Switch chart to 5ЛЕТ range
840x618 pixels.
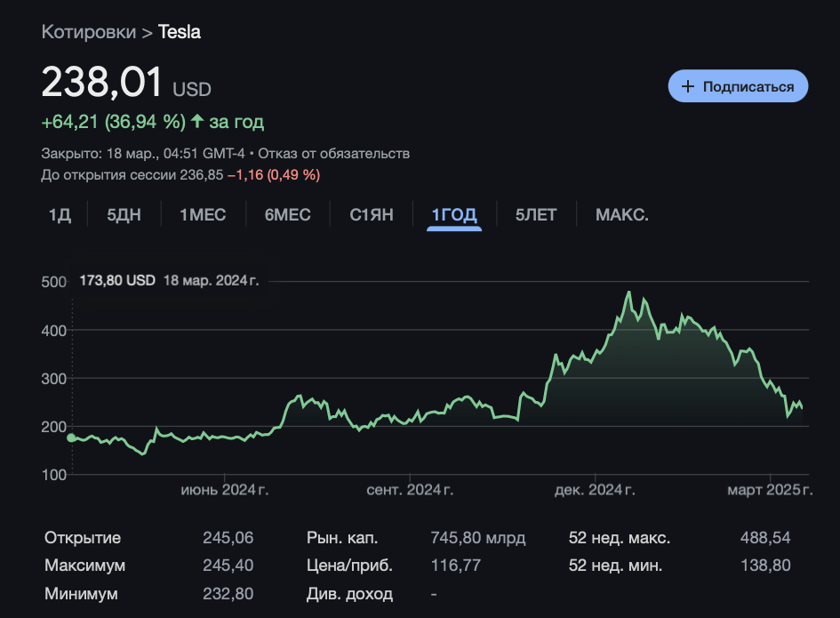536,215
